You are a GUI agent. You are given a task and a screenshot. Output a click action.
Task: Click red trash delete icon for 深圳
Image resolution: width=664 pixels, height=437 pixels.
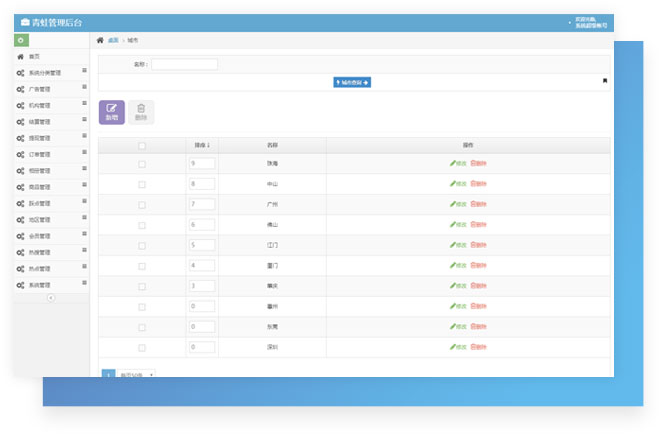pos(473,347)
